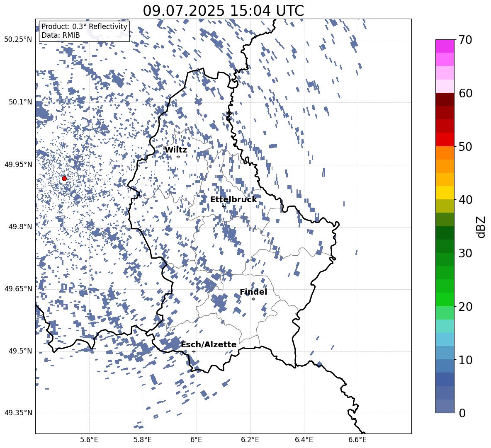Click the 30 tick on the colorbar
This screenshot has height=448, width=491.
(x=465, y=253)
